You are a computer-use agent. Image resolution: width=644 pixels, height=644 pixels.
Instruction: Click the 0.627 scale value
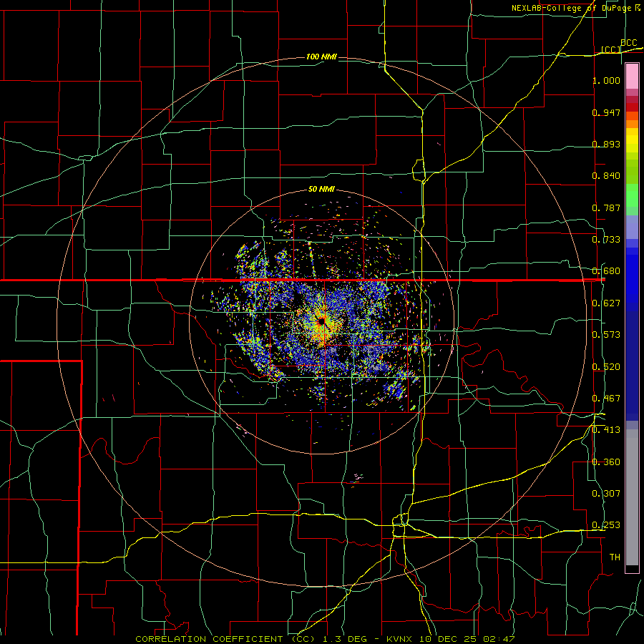(x=606, y=303)
